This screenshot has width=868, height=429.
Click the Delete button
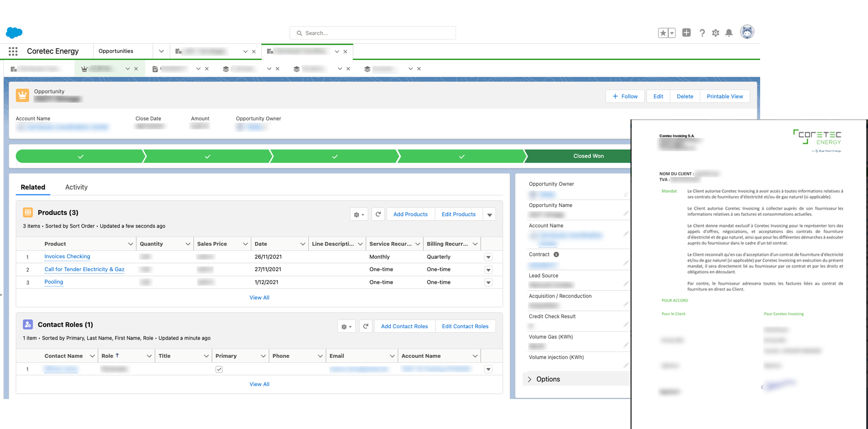pyautogui.click(x=685, y=96)
